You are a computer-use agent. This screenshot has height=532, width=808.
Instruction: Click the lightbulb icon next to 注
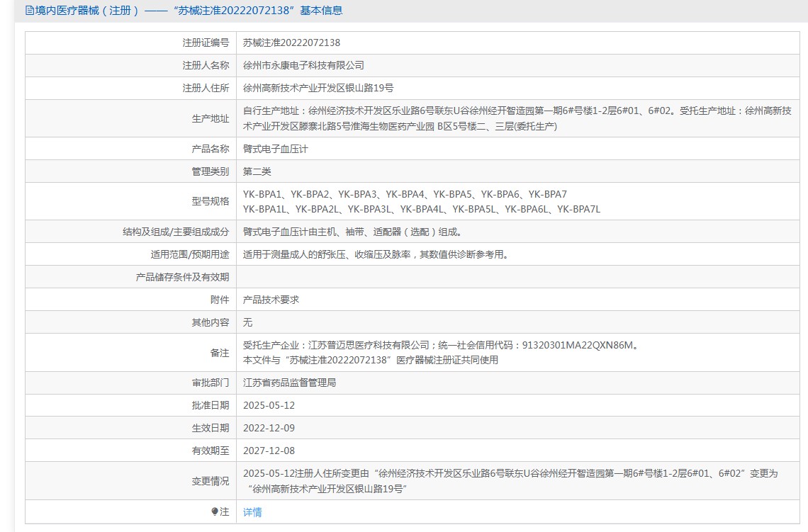click(214, 511)
